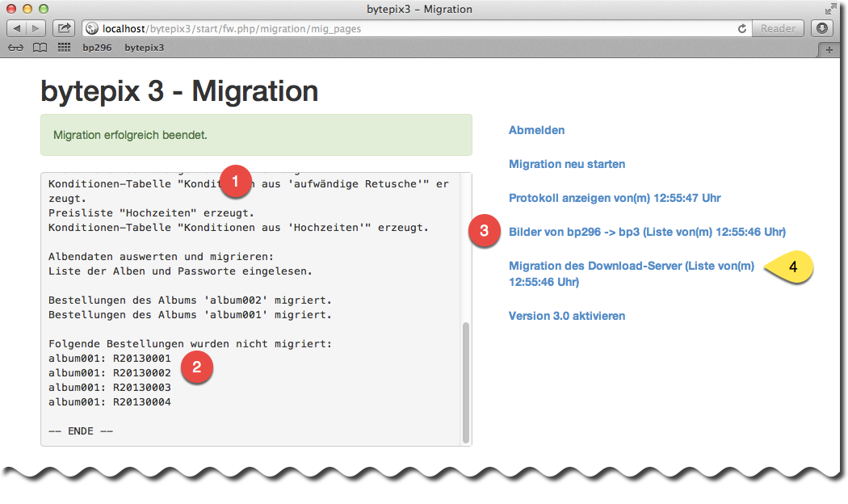848x504 pixels.
Task: Open the Share button in the toolbar
Action: (64, 28)
